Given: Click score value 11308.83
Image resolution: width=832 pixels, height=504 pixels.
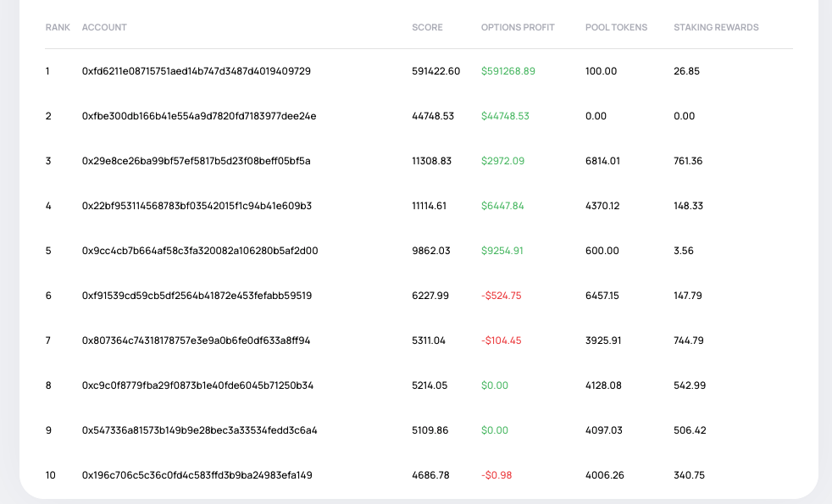Looking at the screenshot, I should point(432,161).
